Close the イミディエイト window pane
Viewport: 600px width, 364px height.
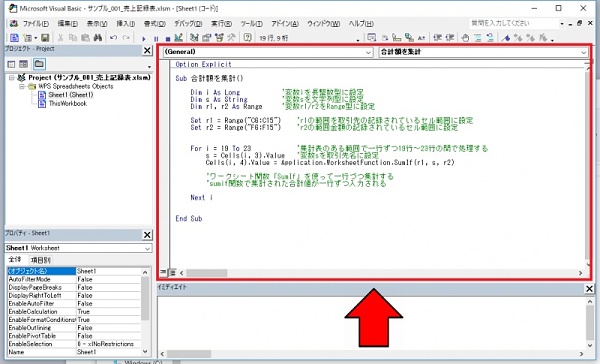click(589, 289)
